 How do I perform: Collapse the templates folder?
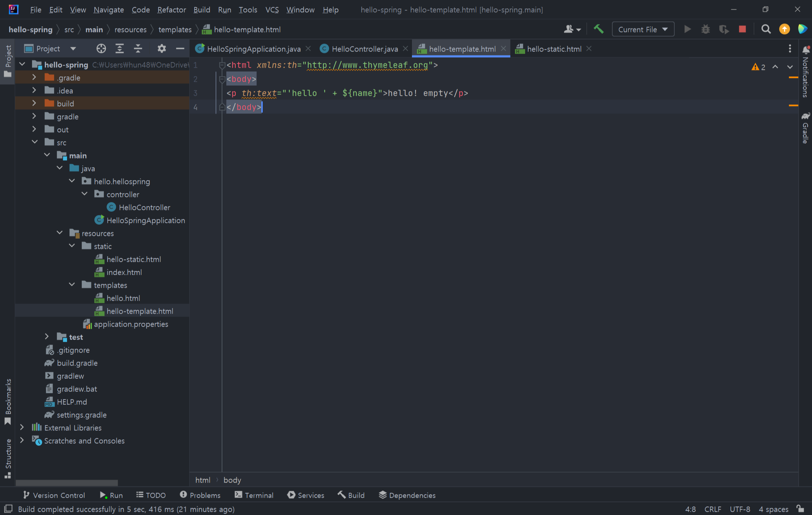point(72,285)
